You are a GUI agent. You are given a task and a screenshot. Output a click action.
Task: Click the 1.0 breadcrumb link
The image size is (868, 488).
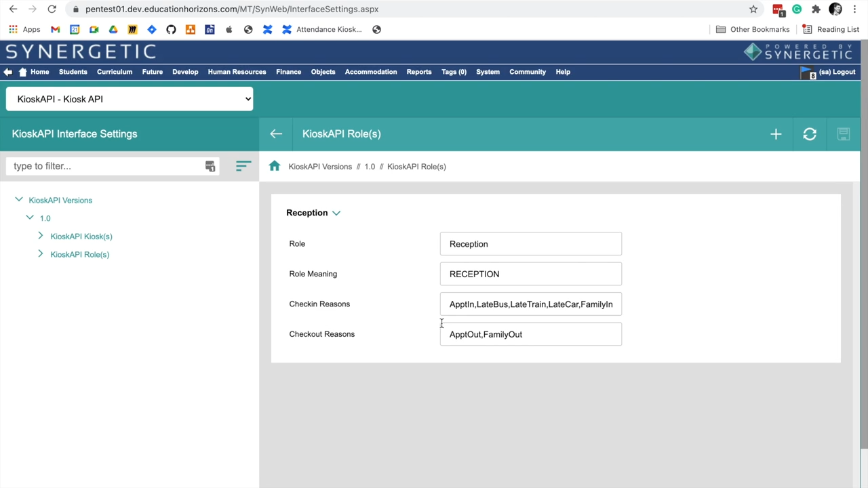[x=370, y=167]
